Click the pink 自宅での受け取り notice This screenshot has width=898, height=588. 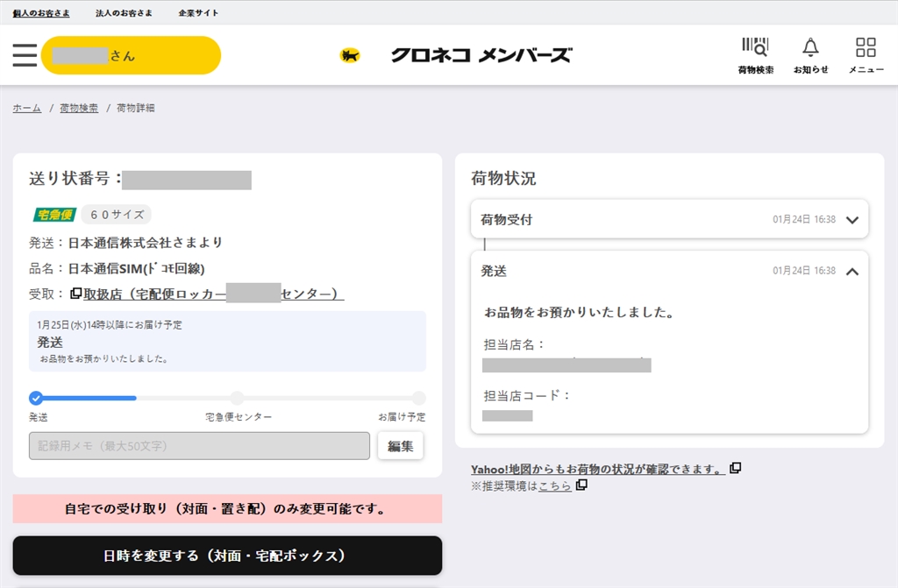(227, 508)
